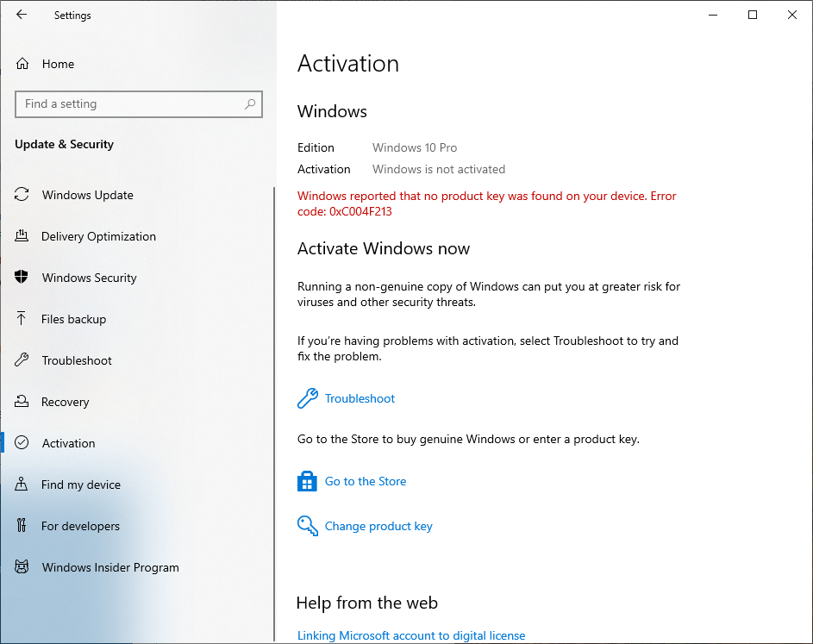Click the Windows Update sync icon
This screenshot has width=813, height=644.
click(x=22, y=195)
